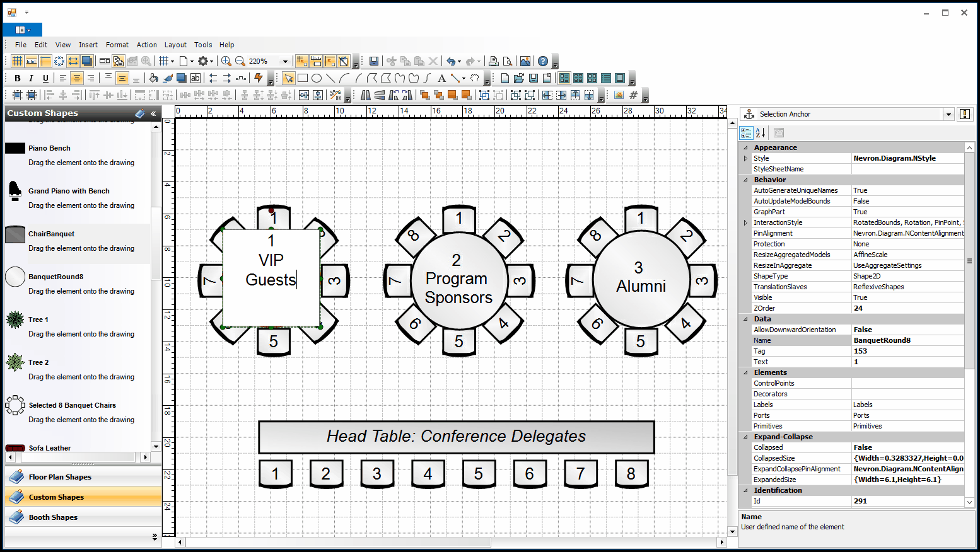Click the Print icon
The height and width of the screenshot is (552, 980).
(x=494, y=61)
